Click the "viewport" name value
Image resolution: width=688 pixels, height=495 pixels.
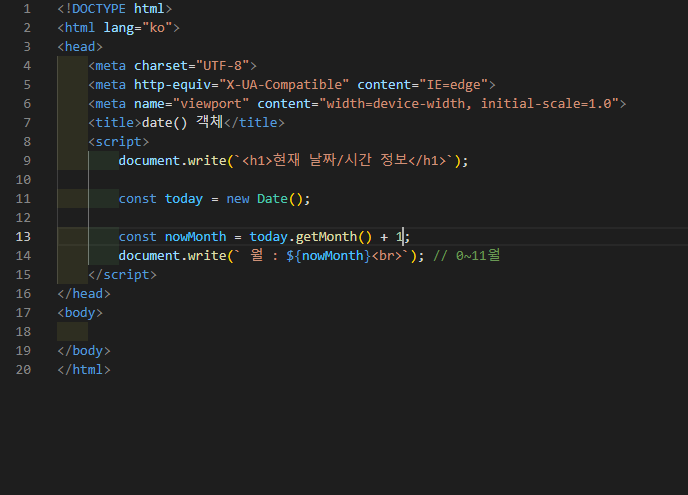(x=211, y=104)
